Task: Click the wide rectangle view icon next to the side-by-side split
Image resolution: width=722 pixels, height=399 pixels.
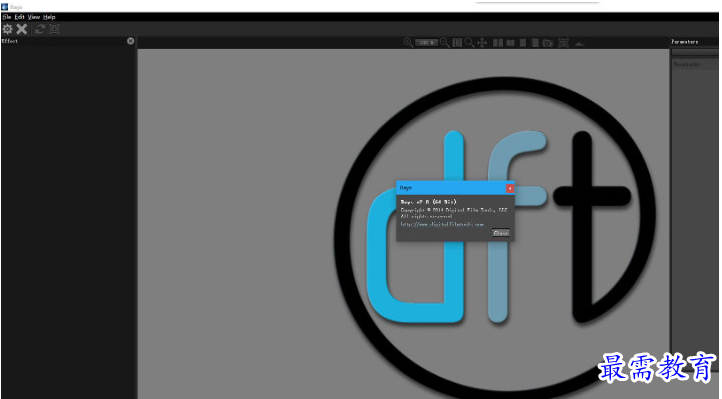Action: pyautogui.click(x=510, y=43)
